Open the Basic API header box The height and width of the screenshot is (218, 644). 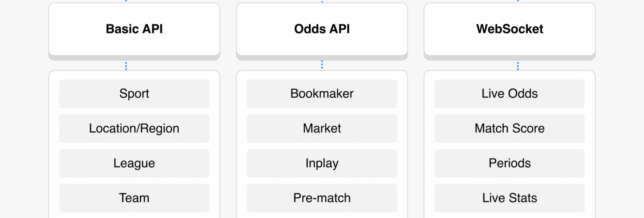(134, 29)
